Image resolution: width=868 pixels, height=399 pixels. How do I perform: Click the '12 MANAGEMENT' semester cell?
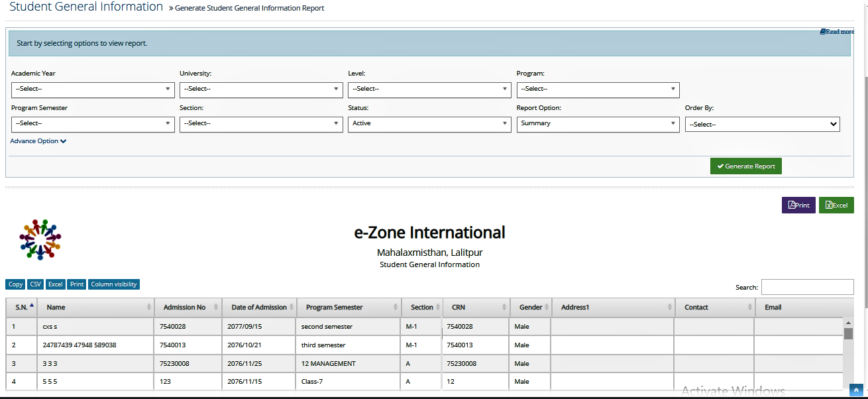click(x=349, y=364)
